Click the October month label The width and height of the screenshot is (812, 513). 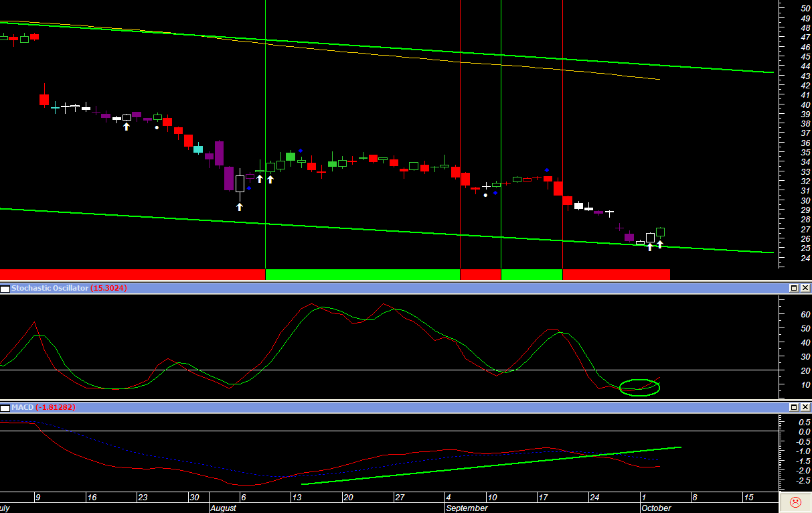[x=656, y=508]
